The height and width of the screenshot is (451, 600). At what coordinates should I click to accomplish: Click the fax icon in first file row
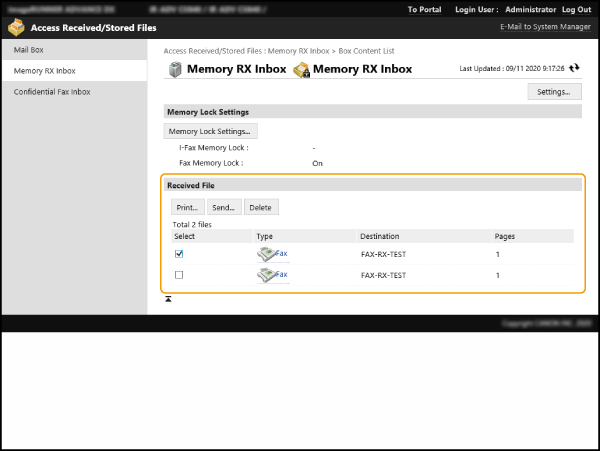pyautogui.click(x=266, y=255)
